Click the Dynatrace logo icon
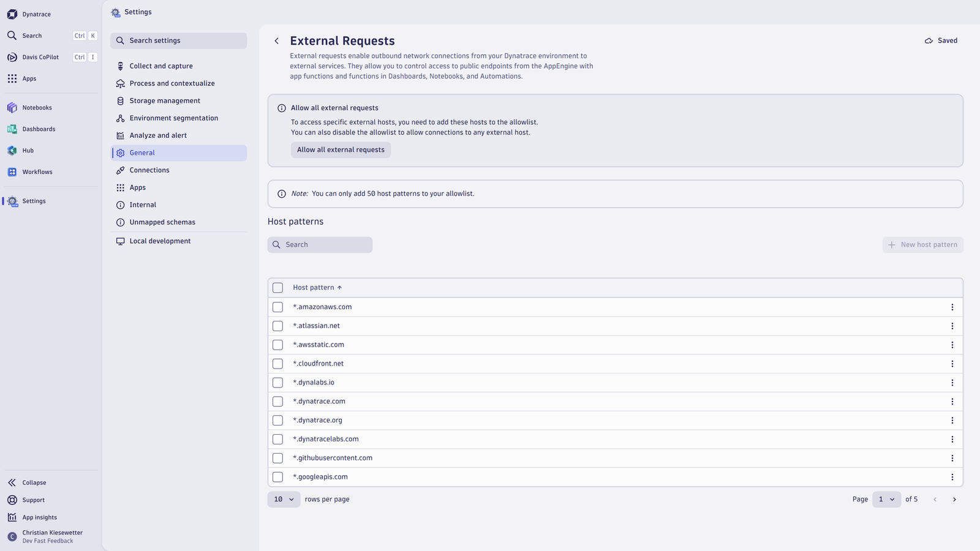980x551 pixels. point(12,14)
